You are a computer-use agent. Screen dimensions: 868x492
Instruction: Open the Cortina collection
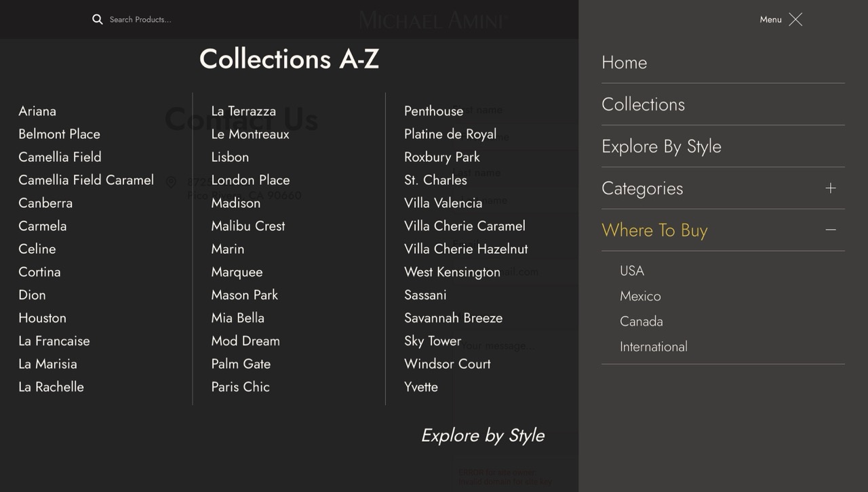[x=39, y=272]
